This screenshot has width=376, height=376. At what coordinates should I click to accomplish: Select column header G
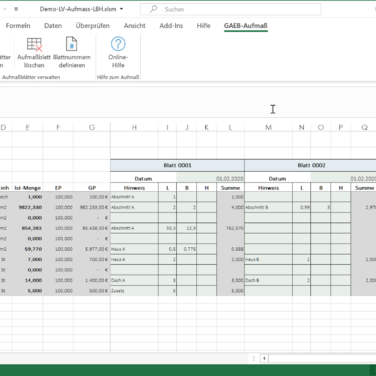pyautogui.click(x=92, y=127)
